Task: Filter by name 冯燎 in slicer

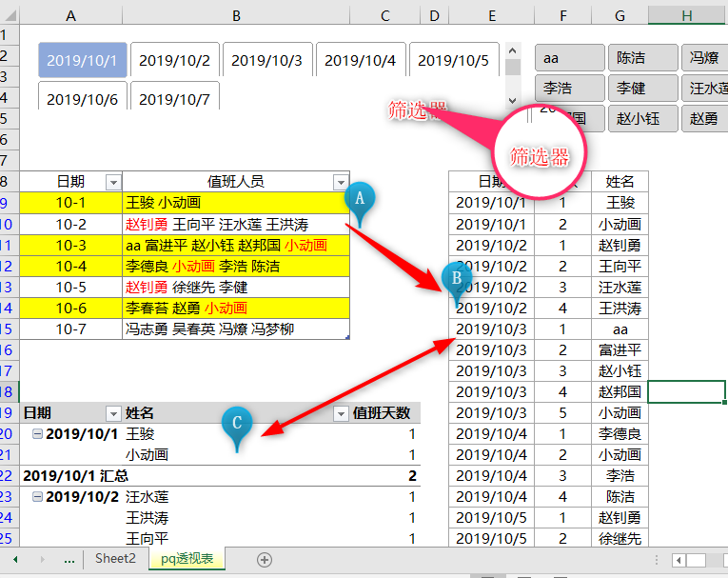Action: coord(705,58)
